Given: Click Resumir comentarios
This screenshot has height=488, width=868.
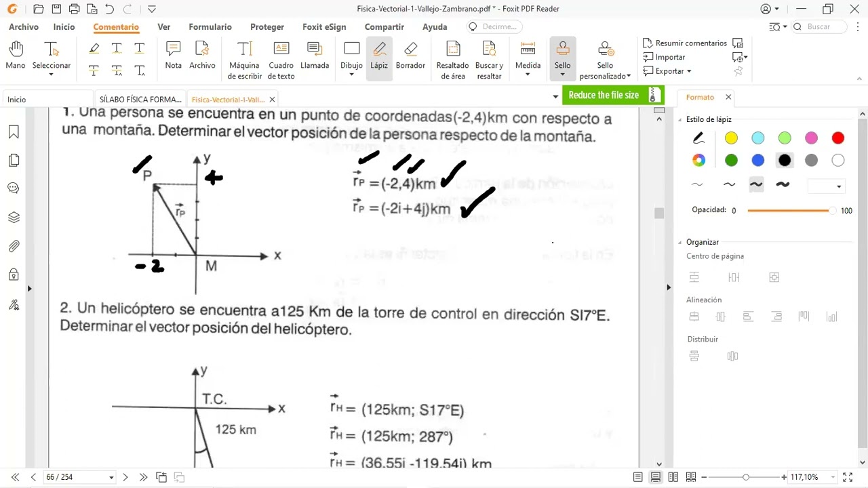Looking at the screenshot, I should (685, 43).
